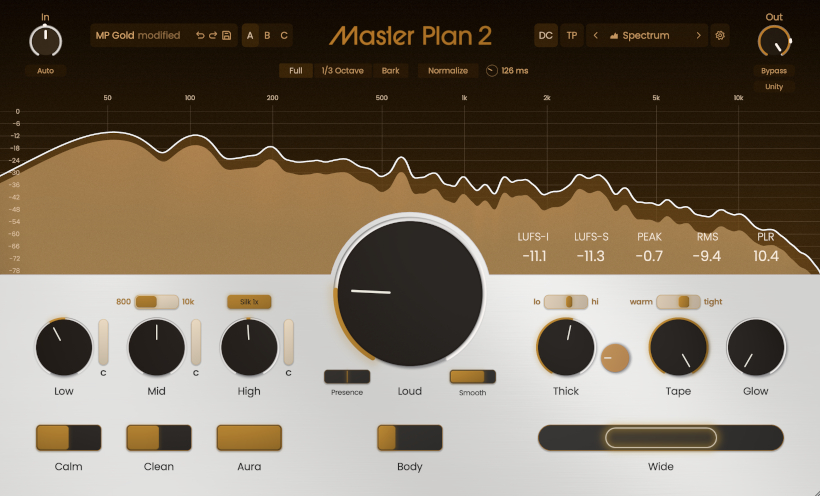The height and width of the screenshot is (496, 820).
Task: Go to next view with right chevron
Action: [698, 36]
